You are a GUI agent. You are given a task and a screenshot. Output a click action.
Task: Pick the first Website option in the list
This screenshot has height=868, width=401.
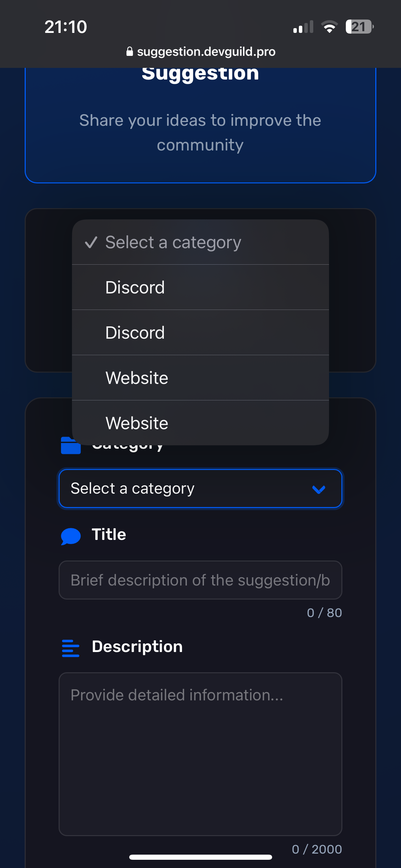[200, 378]
